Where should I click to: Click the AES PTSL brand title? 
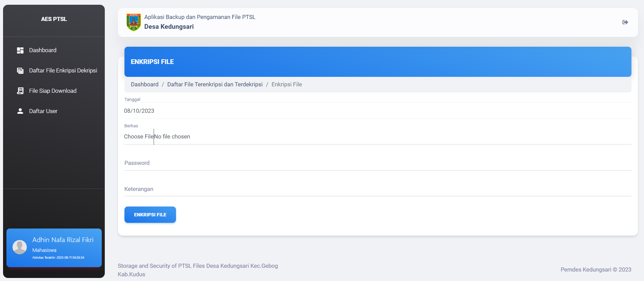coord(54,19)
